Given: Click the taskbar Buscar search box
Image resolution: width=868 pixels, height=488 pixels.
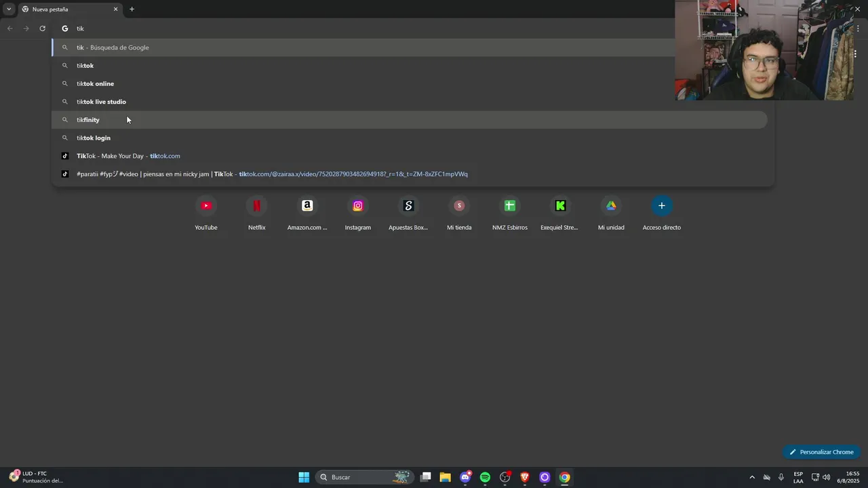Looking at the screenshot, I should [x=364, y=477].
